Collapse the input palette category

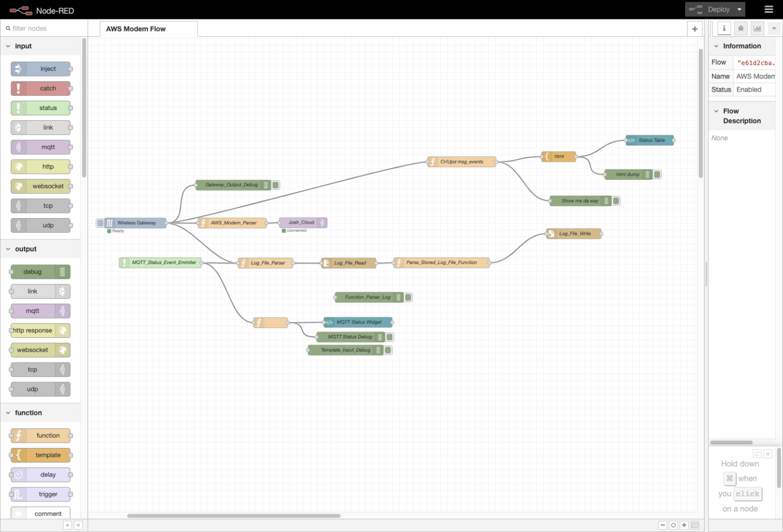click(8, 46)
